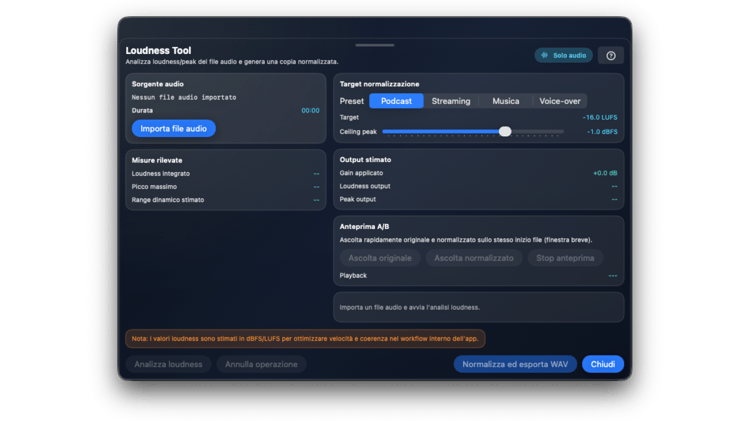This screenshot has width=750, height=421.
Task: Click the -16.0 LUFS target value
Action: tap(600, 117)
